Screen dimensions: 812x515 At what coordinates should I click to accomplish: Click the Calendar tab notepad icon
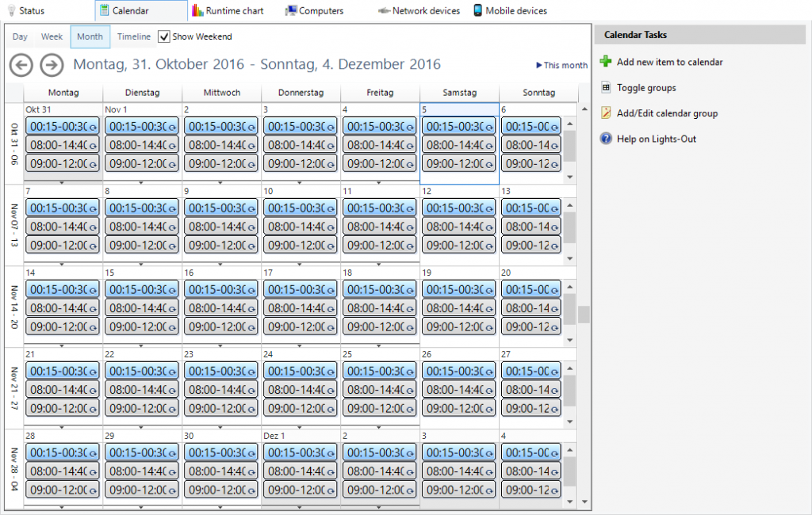click(x=105, y=10)
